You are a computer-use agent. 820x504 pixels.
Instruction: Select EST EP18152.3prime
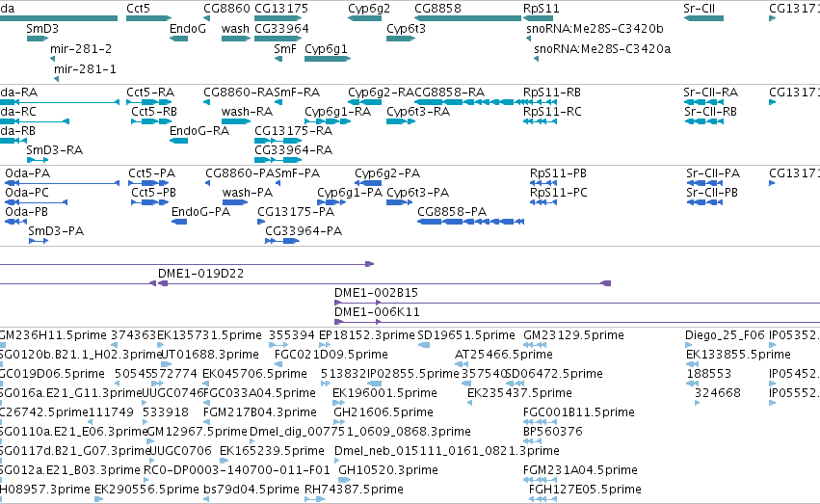point(324,345)
